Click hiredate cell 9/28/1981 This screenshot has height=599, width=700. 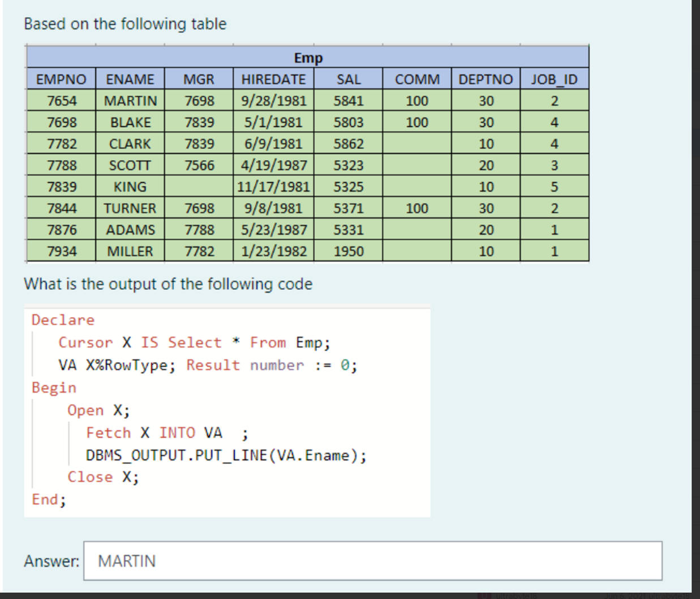click(x=273, y=101)
